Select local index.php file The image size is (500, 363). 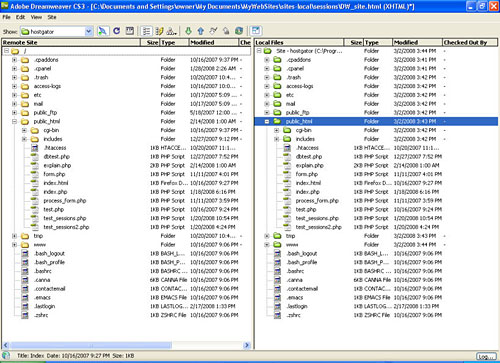coord(307,192)
